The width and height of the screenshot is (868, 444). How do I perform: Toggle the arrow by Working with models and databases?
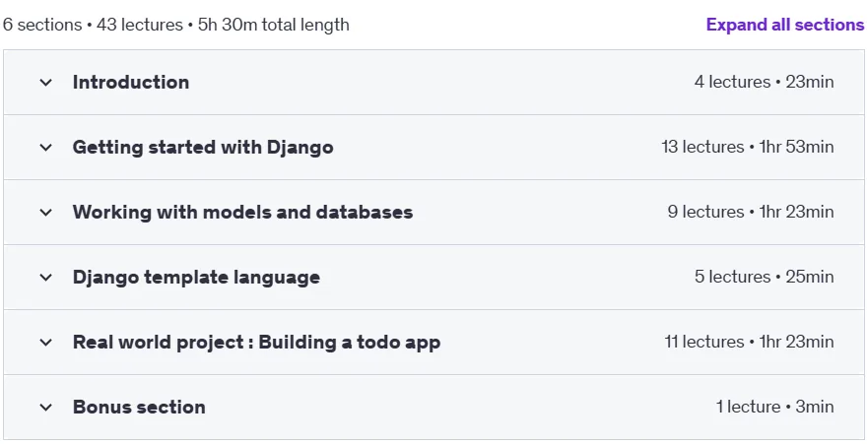pyautogui.click(x=46, y=213)
